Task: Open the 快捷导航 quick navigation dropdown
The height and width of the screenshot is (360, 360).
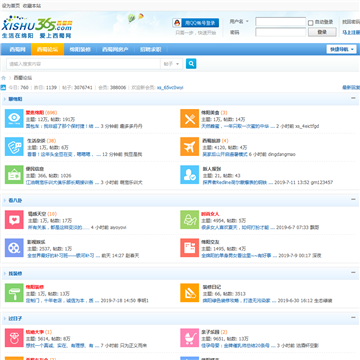Action: coord(342,49)
